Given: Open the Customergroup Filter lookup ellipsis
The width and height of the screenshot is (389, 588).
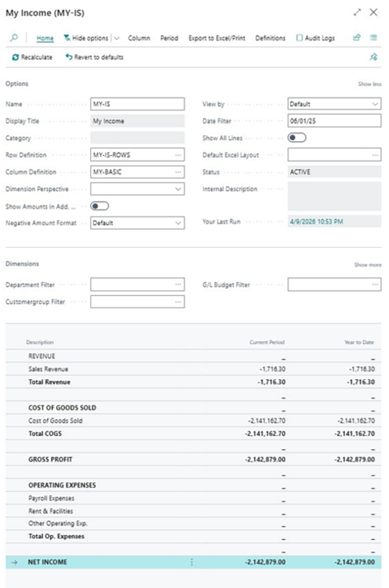Looking at the screenshot, I should click(178, 301).
